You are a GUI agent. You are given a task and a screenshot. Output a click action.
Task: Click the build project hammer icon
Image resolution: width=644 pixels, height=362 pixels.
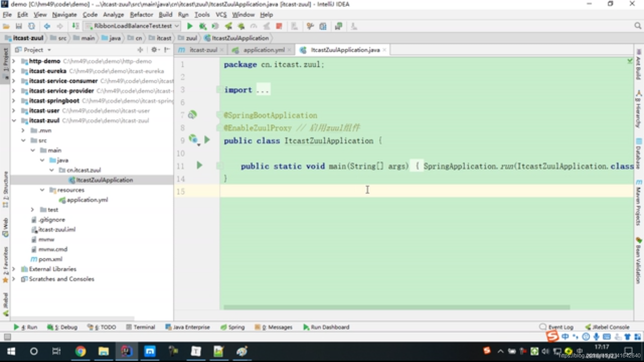75,26
